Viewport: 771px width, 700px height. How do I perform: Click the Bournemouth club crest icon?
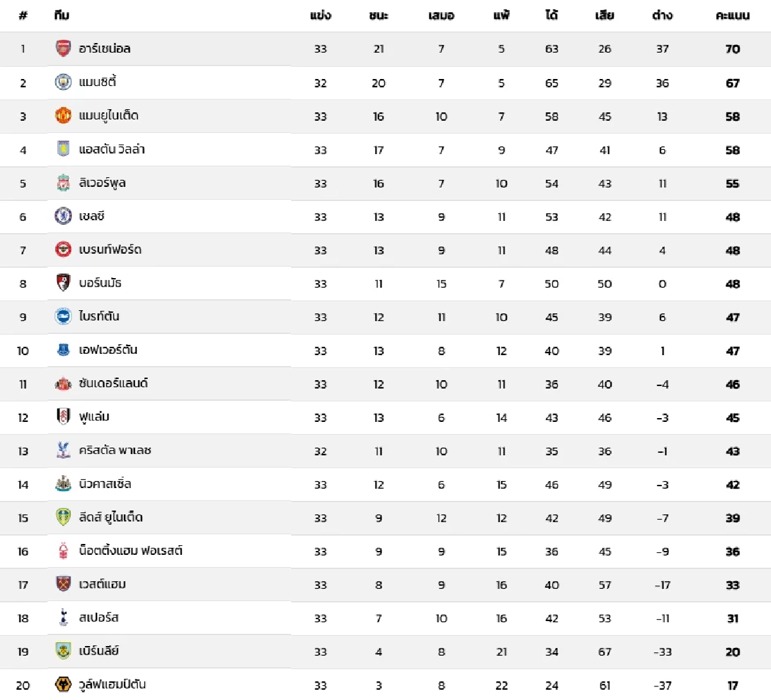[63, 283]
